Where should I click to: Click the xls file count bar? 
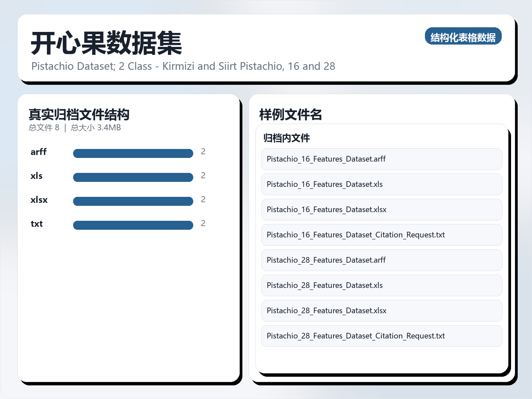click(x=133, y=177)
